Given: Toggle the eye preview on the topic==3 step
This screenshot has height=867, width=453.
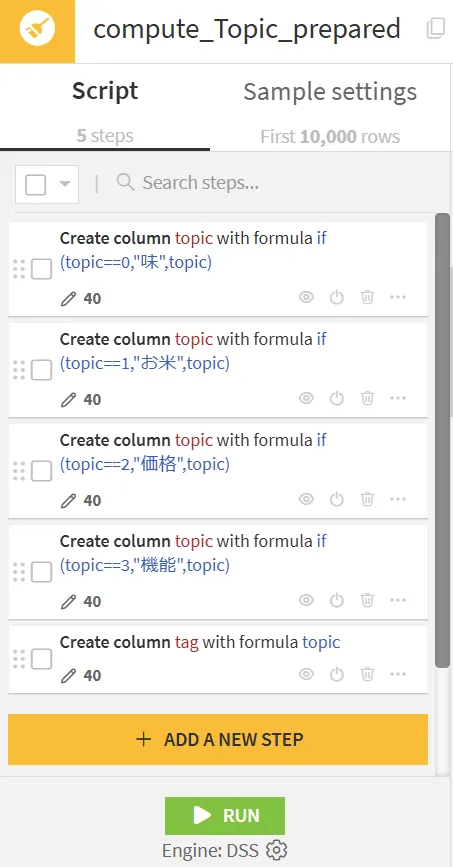Looking at the screenshot, I should coord(306,600).
